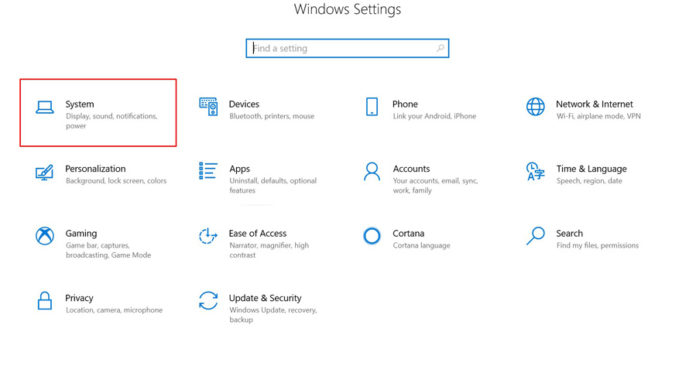Open the Update & Security arrows icon
The width and height of the screenshot is (696, 366).
click(208, 301)
